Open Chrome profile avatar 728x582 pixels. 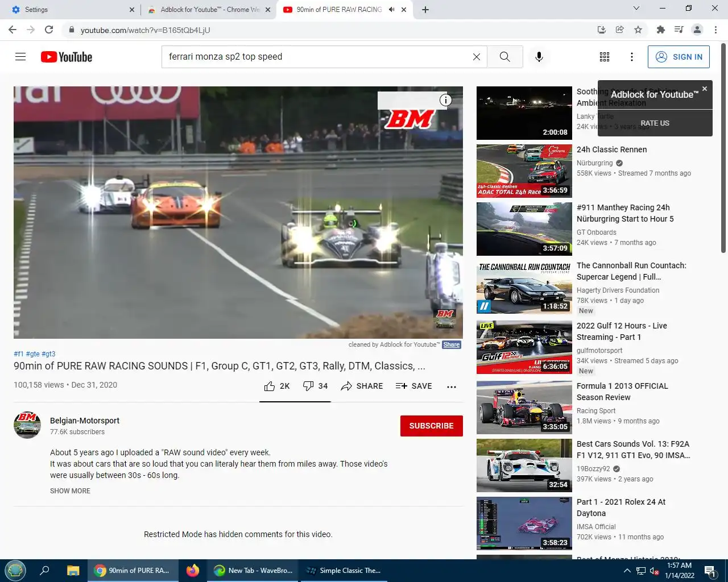point(697,30)
